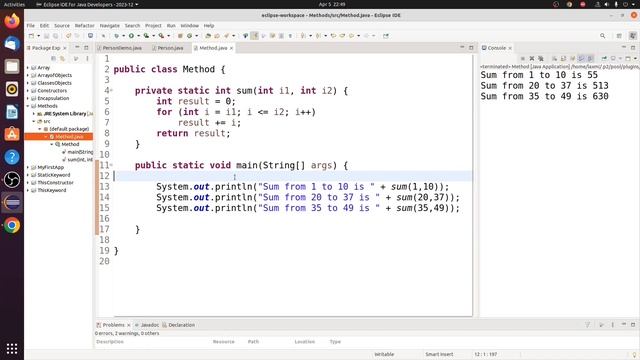
Task: Click the New Java Class toolbar icon
Action: click(189, 36)
